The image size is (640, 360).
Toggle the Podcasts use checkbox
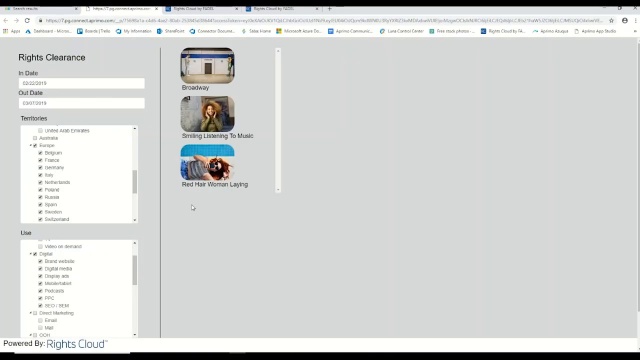pyautogui.click(x=40, y=291)
